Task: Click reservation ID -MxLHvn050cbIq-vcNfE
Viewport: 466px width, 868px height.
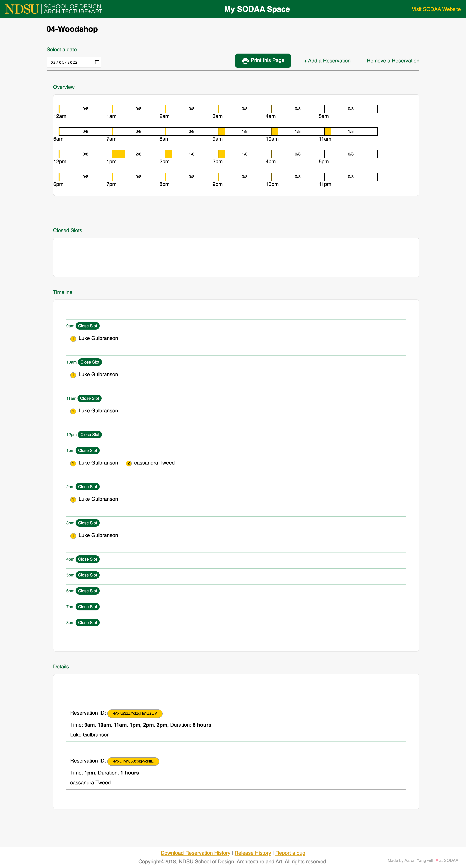Action: (x=133, y=761)
